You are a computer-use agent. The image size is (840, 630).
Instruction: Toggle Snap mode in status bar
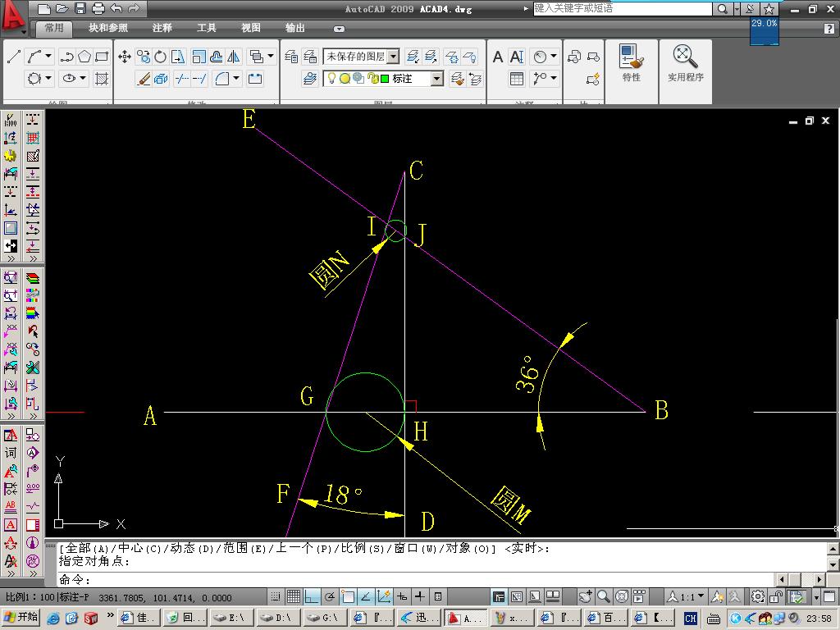tap(276, 596)
